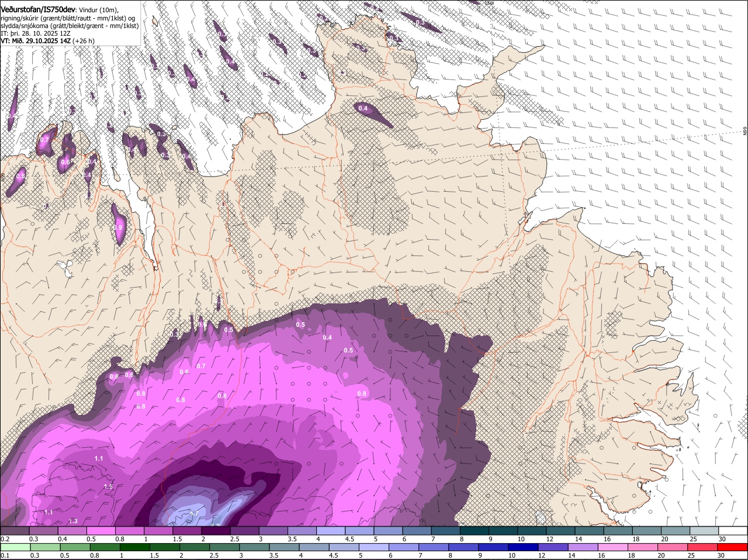Click the dark mauve snow swatch between 0.2 and 0.3
This screenshot has width=748, height=560.
click(15, 530)
